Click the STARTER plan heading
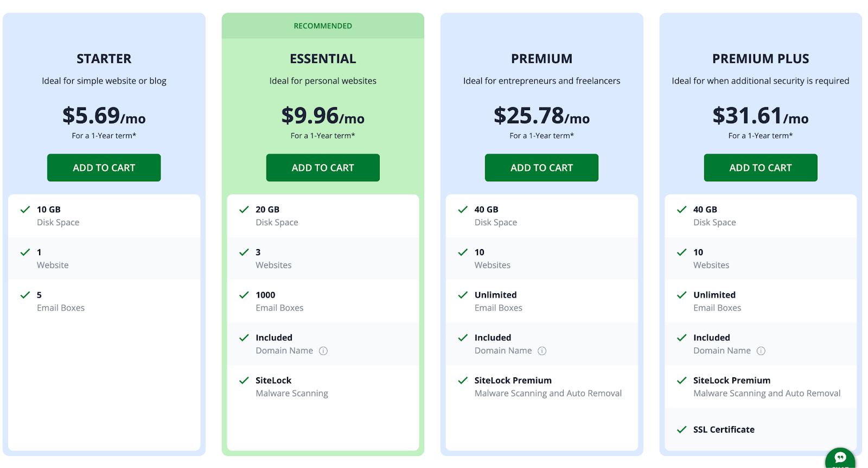Viewport: 868px width, 468px height. pos(104,59)
